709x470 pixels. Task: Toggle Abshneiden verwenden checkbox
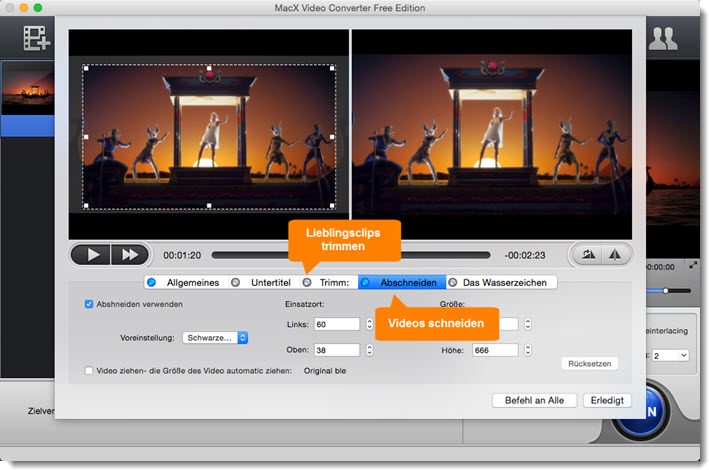coord(89,304)
